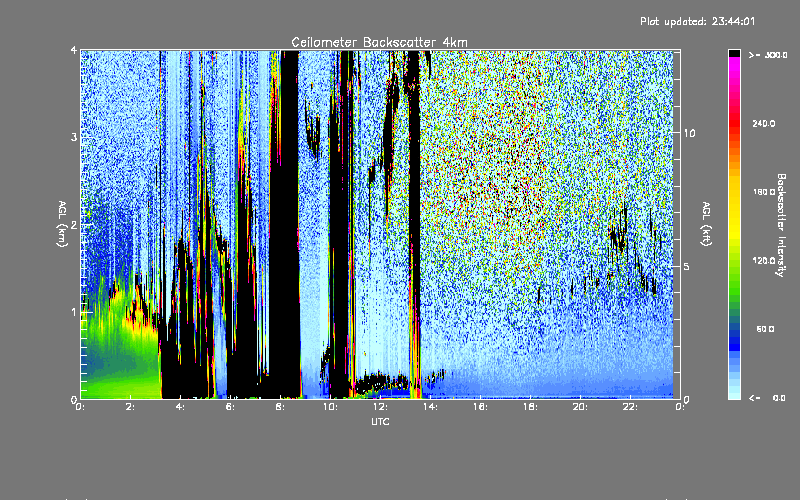Pick the black top segment of the colorbar

click(734, 53)
